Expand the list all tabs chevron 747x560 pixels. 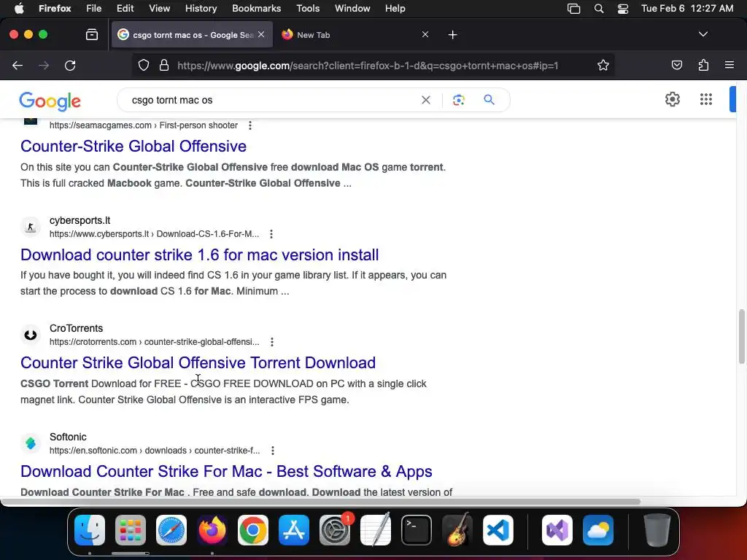pyautogui.click(x=703, y=34)
